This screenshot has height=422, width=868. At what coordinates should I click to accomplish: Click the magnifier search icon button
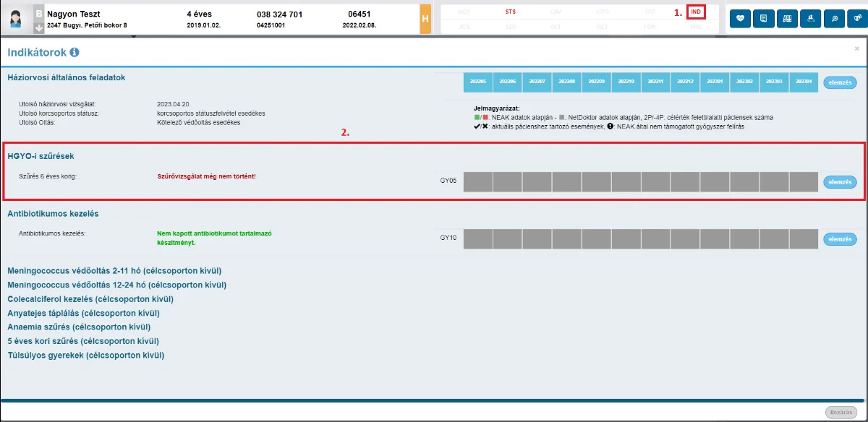834,18
